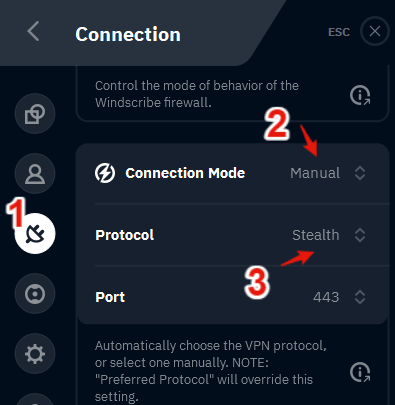Click the Protocol label
Screen dimensions: 395x405
coord(125,235)
